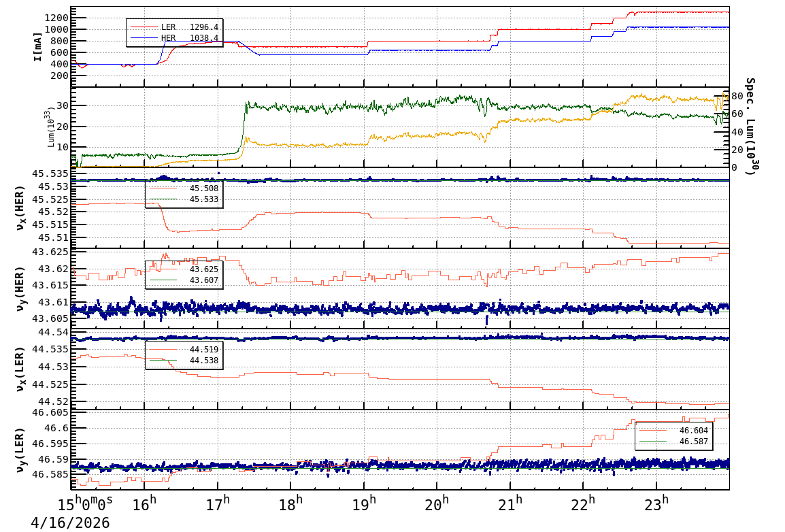Click the νy(LER) axis label

point(20,450)
